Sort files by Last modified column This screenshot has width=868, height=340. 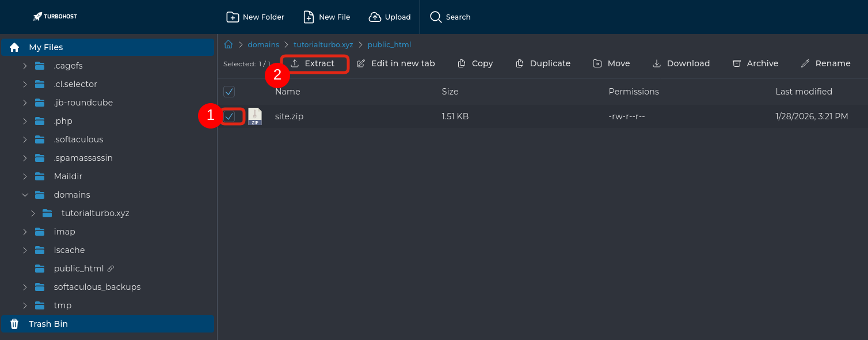point(804,92)
